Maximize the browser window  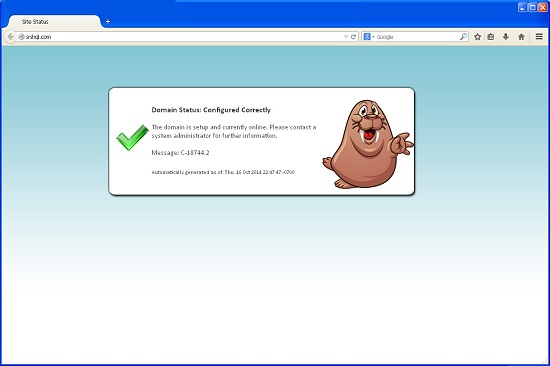pos(532,7)
